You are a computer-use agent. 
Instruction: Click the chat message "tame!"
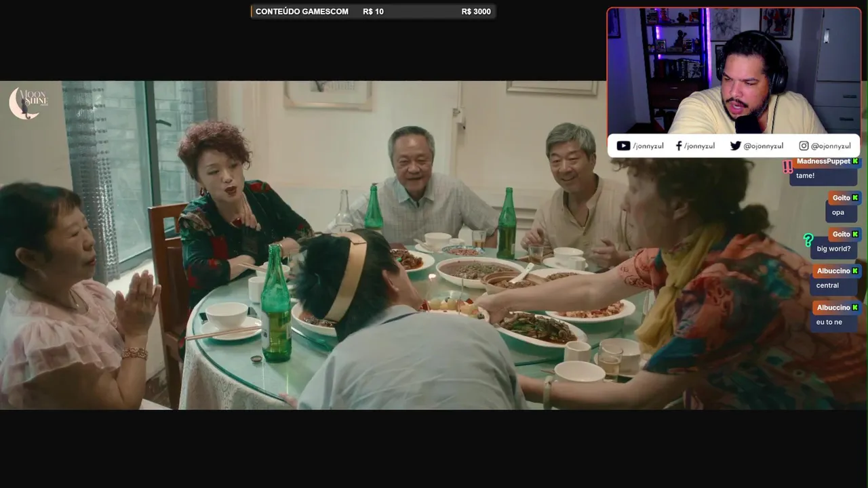click(805, 176)
